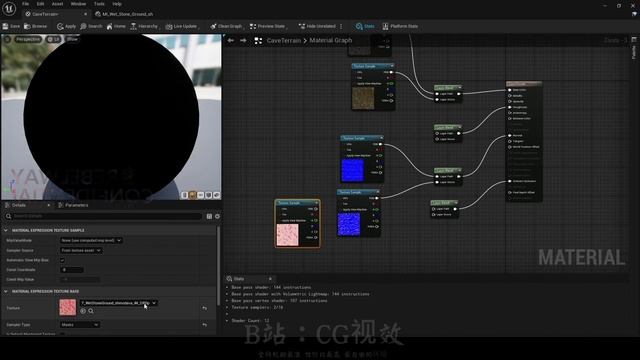The height and width of the screenshot is (360, 640).
Task: Apply the material changes
Action: pos(67,26)
